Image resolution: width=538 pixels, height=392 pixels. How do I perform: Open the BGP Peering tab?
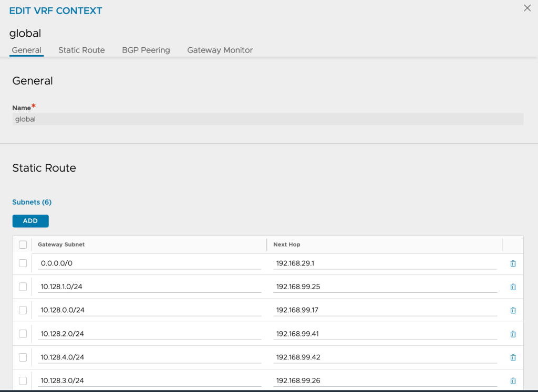(146, 50)
